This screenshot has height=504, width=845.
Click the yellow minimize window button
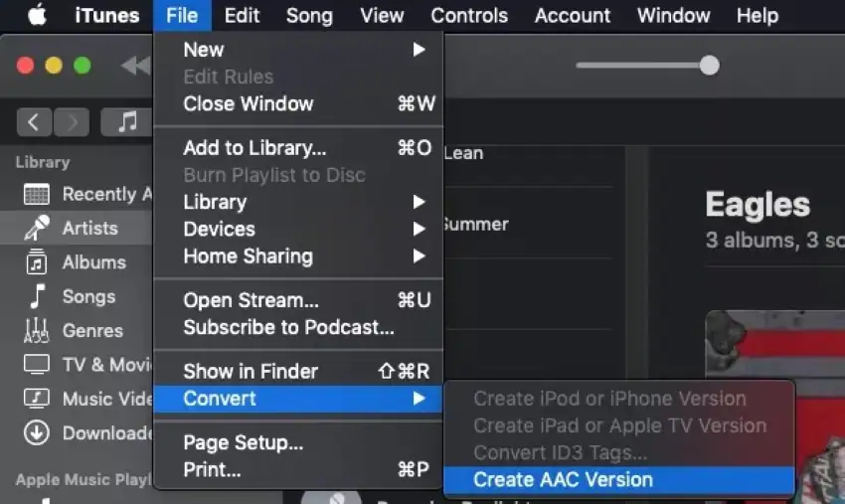(x=54, y=66)
